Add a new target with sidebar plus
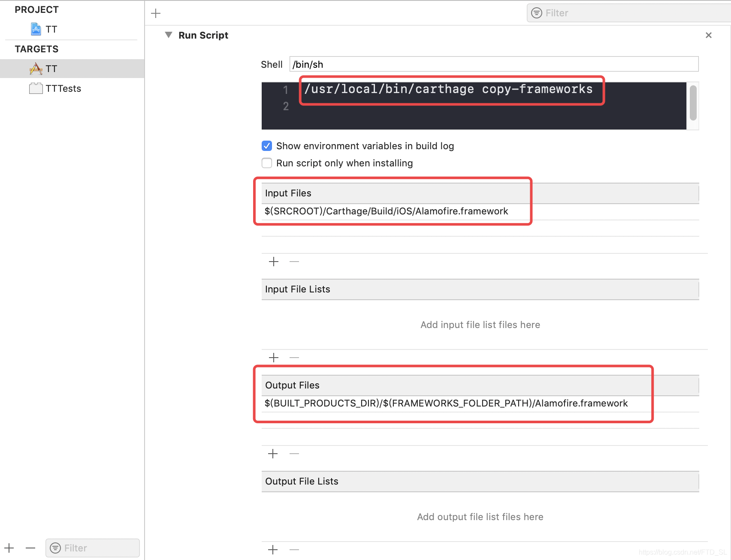 coord(9,548)
